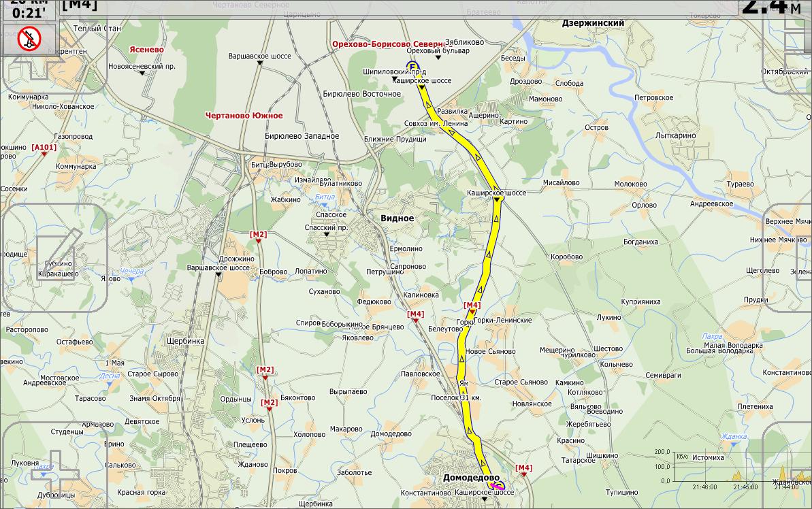Select the [A101] road shield
The width and height of the screenshot is (812, 509).
tap(44, 147)
